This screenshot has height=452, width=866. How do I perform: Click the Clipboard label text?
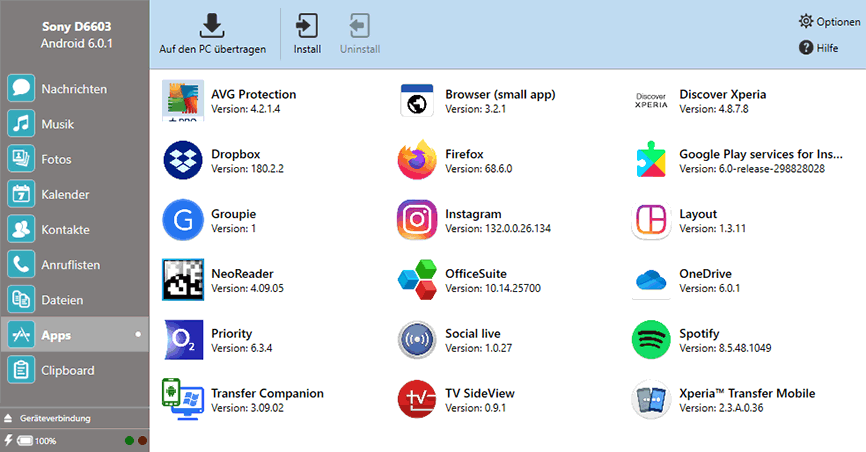coord(68,371)
